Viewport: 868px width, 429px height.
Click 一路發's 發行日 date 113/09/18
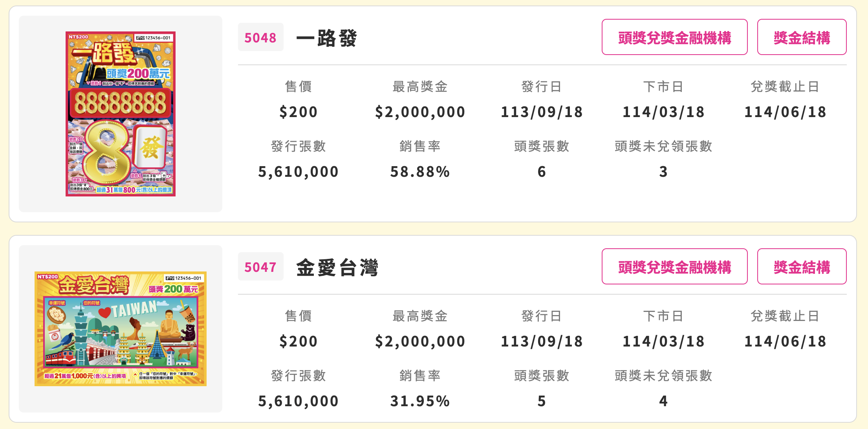[542, 112]
